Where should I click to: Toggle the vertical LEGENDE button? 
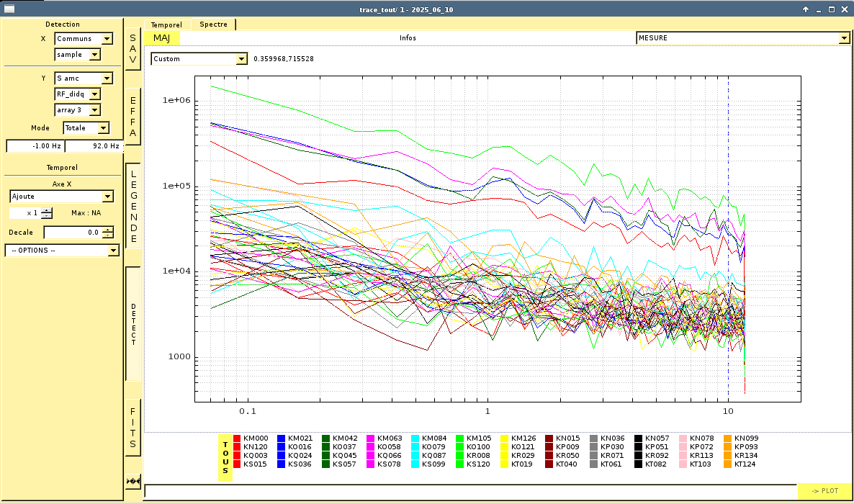pos(132,206)
